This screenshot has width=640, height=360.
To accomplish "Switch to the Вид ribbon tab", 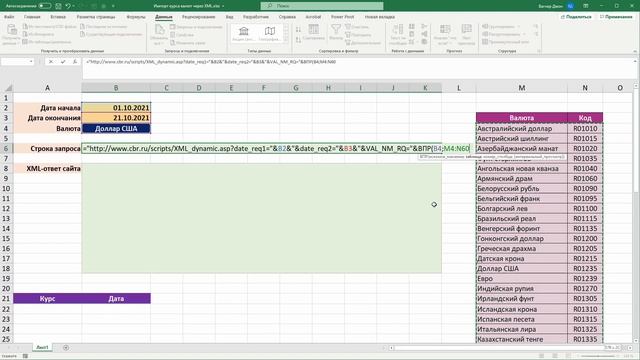I will (x=229, y=17).
